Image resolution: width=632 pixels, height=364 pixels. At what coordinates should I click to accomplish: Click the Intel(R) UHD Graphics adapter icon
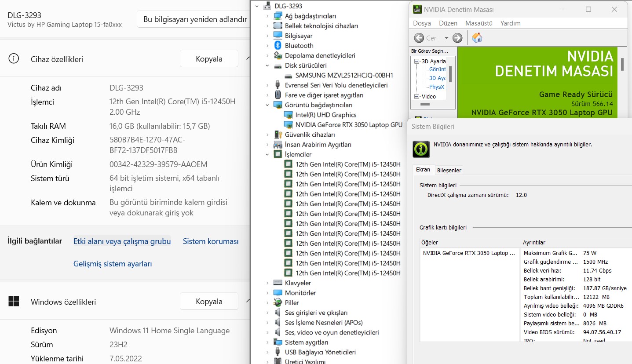click(x=288, y=115)
